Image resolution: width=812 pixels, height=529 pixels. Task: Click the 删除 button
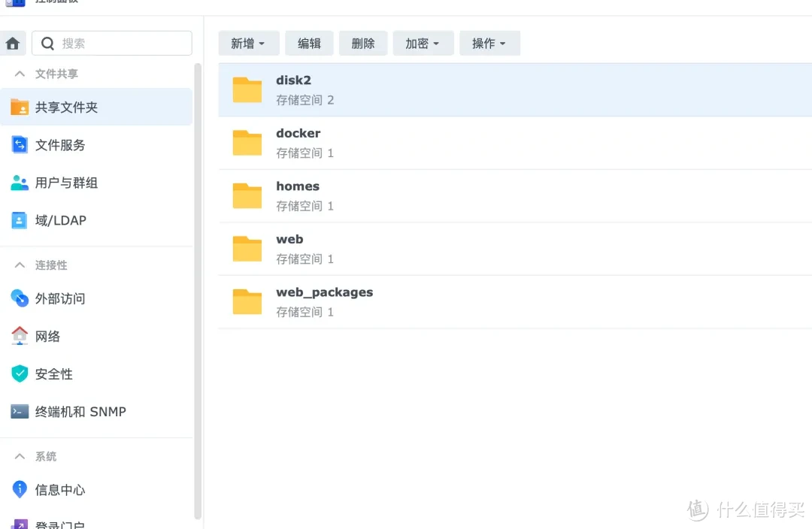point(363,43)
